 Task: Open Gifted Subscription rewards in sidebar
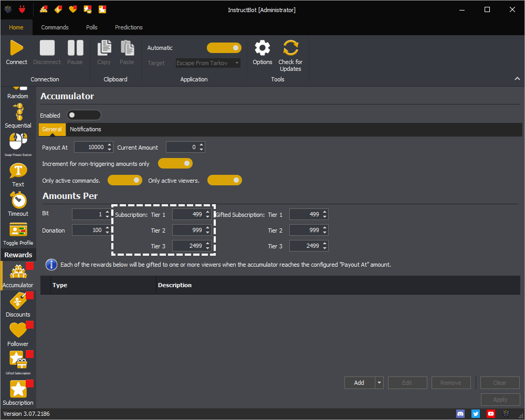point(18,363)
